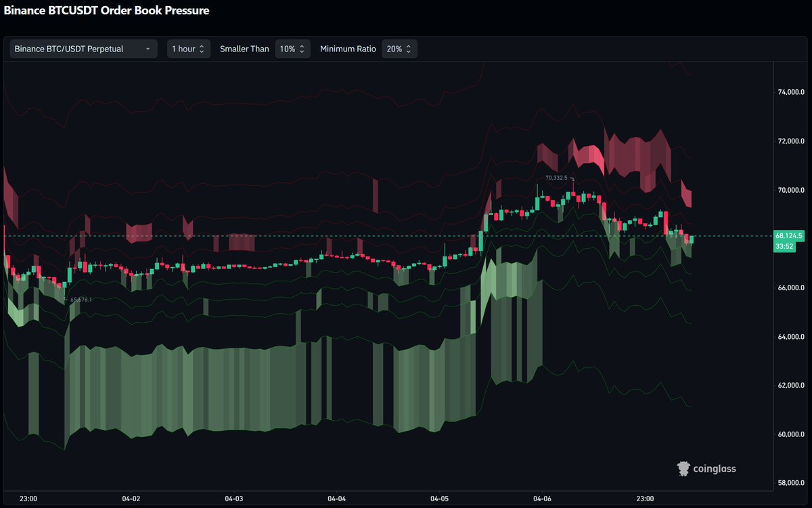Click the 04-03 date axis label
The image size is (812, 508).
(x=233, y=499)
